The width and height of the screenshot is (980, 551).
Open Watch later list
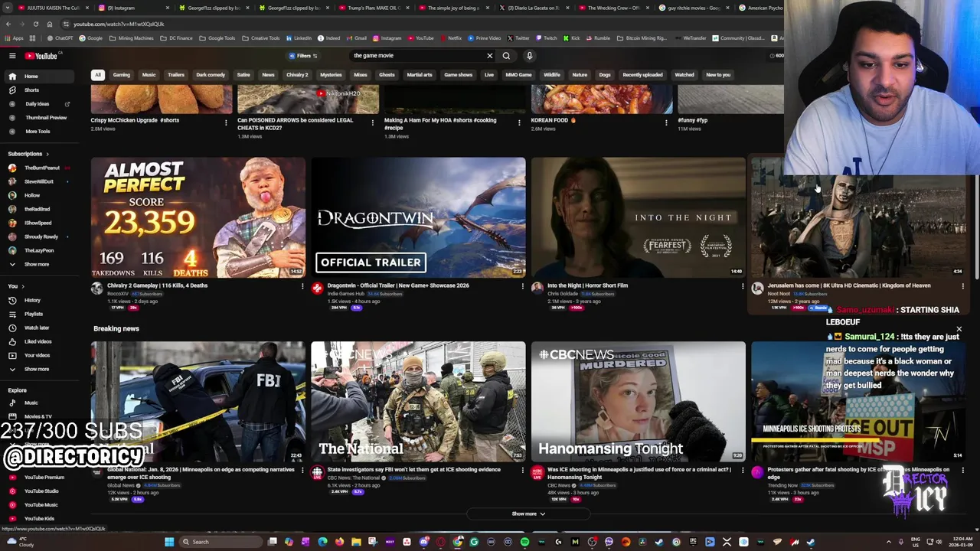tap(36, 328)
